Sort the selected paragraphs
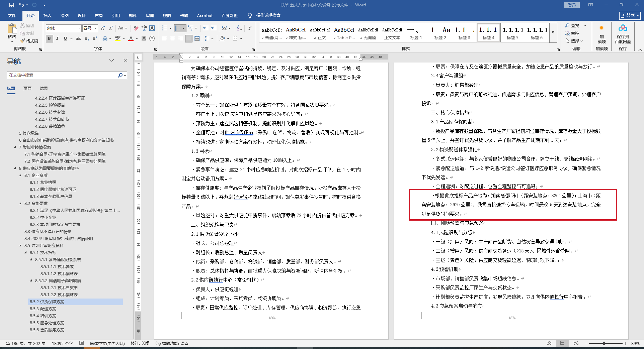Screen dimensions: 644x349 click(x=239, y=28)
